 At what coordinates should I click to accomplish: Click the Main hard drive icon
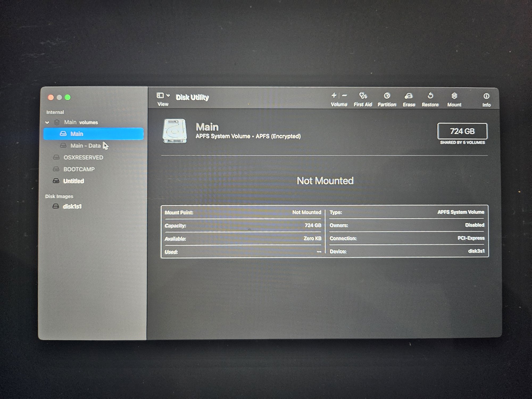pyautogui.click(x=174, y=131)
